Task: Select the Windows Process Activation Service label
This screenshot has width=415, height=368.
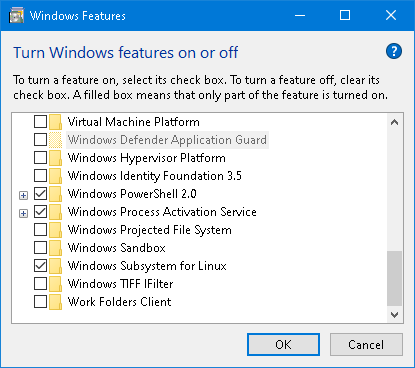Action: (162, 212)
